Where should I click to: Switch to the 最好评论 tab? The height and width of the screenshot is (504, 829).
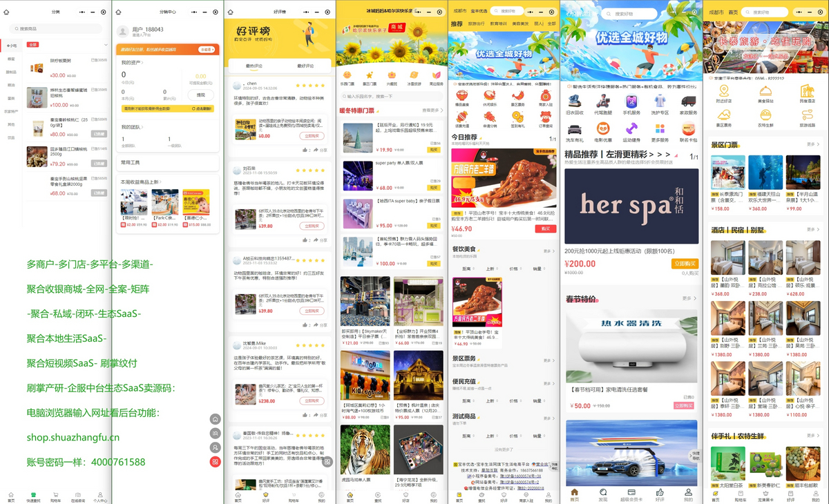coord(305,66)
